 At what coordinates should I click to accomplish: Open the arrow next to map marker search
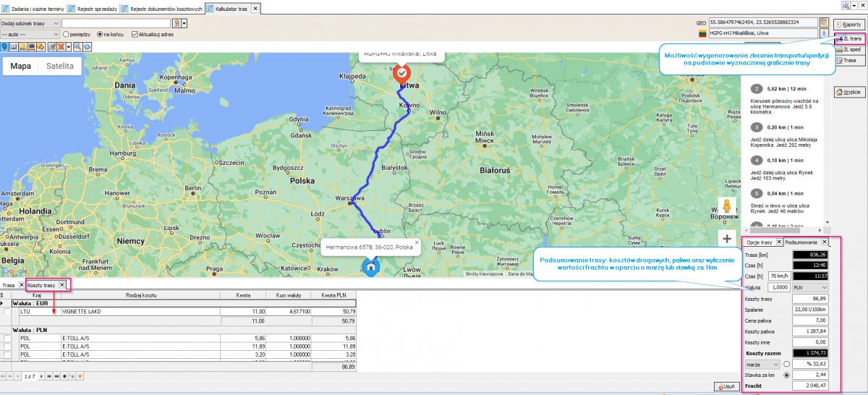[x=184, y=23]
